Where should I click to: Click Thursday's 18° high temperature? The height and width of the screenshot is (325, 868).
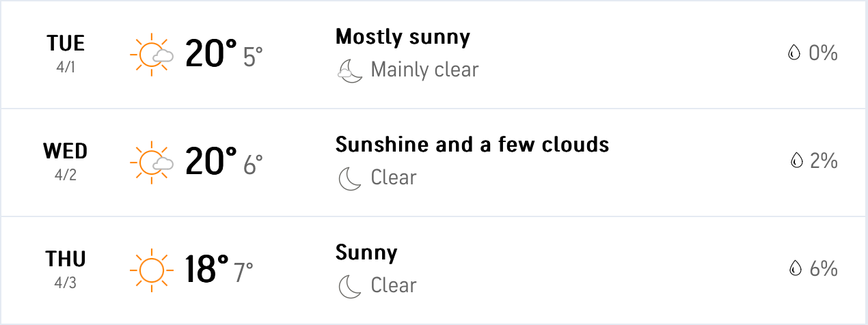click(x=206, y=270)
